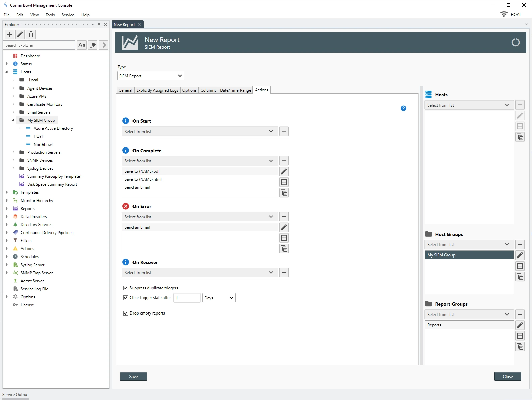Switch to the Date/Time Range tab
This screenshot has height=400, width=532.
235,90
